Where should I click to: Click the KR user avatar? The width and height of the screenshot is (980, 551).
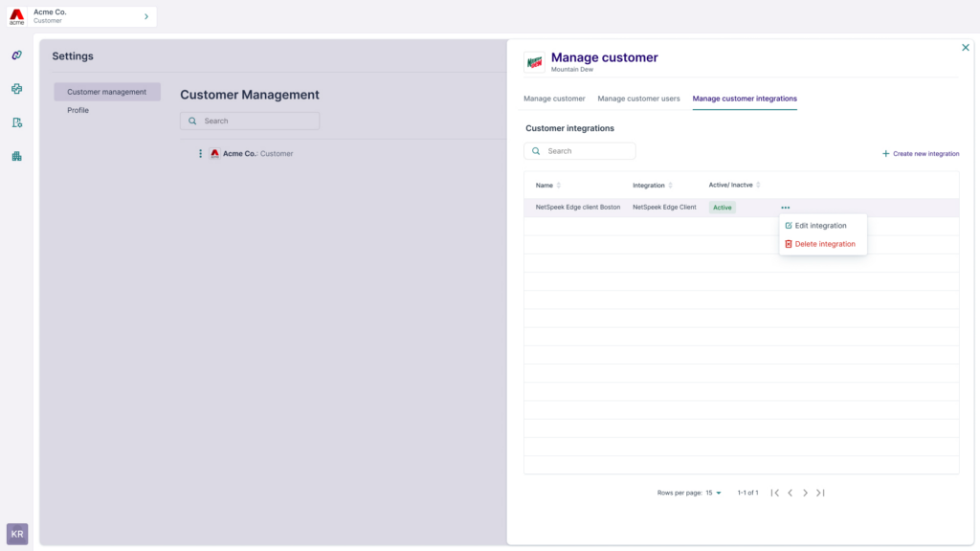[17, 534]
